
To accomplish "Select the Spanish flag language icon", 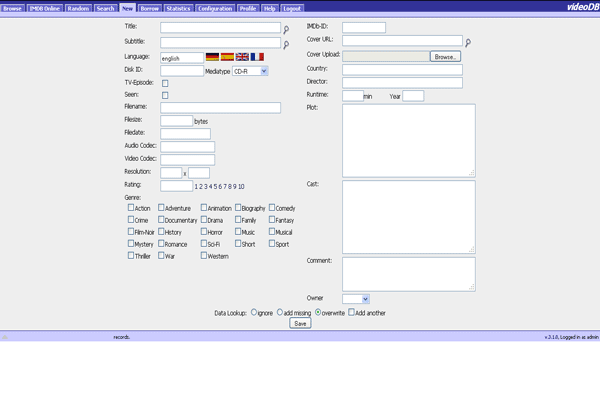I will [x=227, y=58].
